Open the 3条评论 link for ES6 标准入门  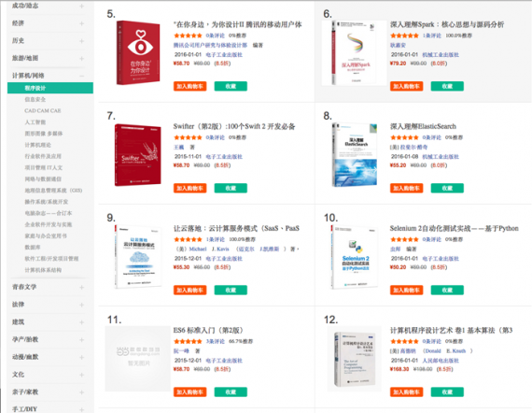(x=215, y=341)
